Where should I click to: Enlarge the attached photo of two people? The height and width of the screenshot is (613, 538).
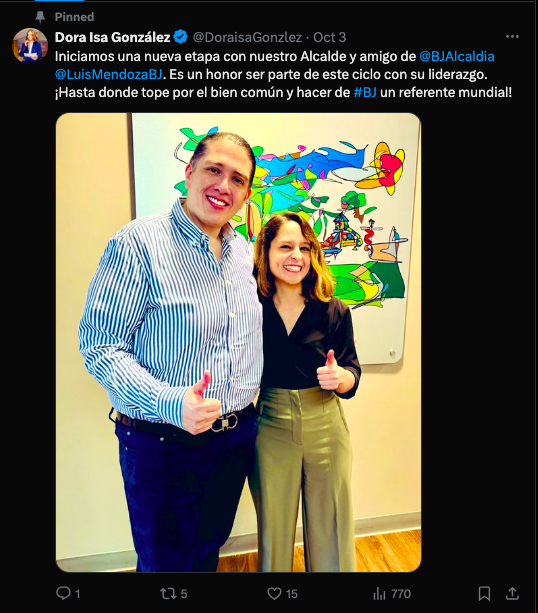tap(239, 342)
